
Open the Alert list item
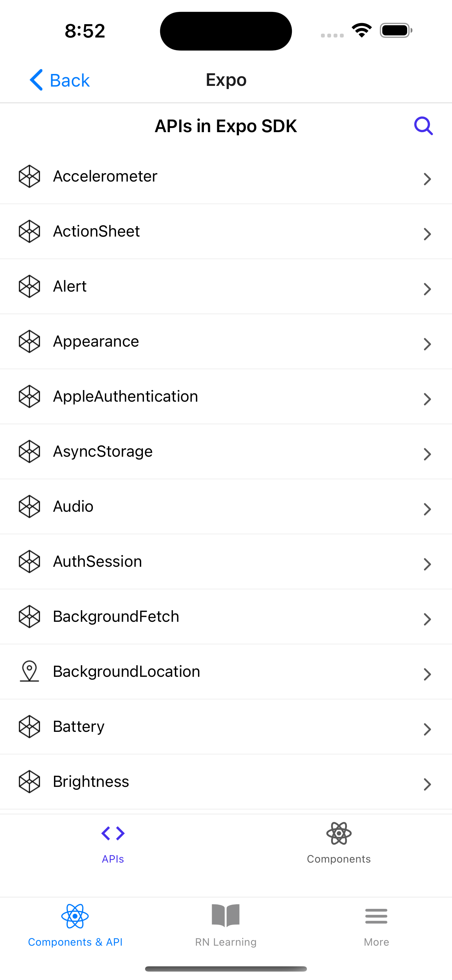(226, 286)
